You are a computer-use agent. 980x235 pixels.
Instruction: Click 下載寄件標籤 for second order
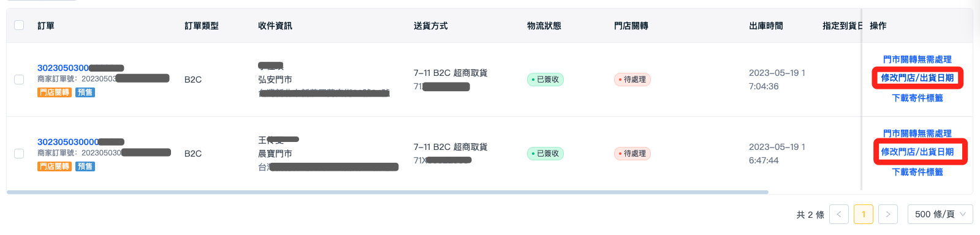917,172
